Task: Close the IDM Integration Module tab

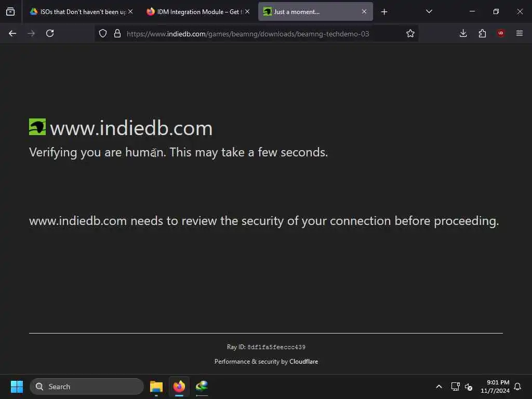Action: (247, 11)
